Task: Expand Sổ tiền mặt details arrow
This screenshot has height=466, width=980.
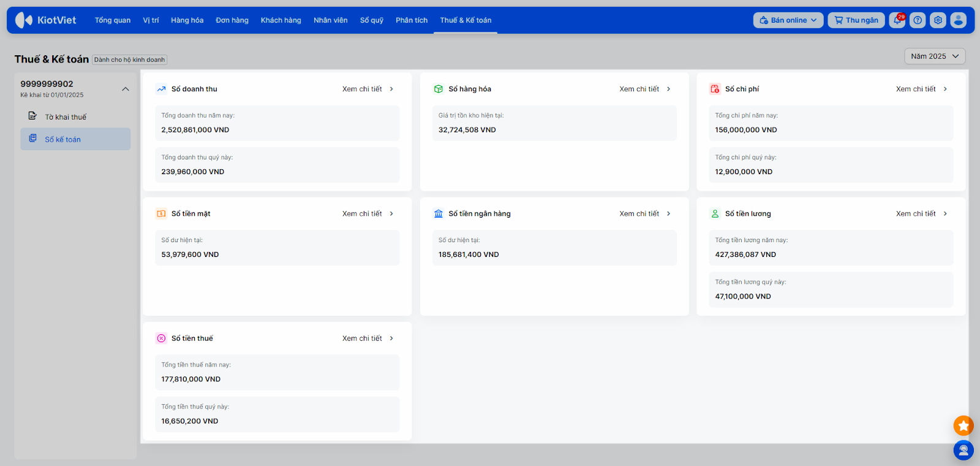Action: pyautogui.click(x=391, y=213)
